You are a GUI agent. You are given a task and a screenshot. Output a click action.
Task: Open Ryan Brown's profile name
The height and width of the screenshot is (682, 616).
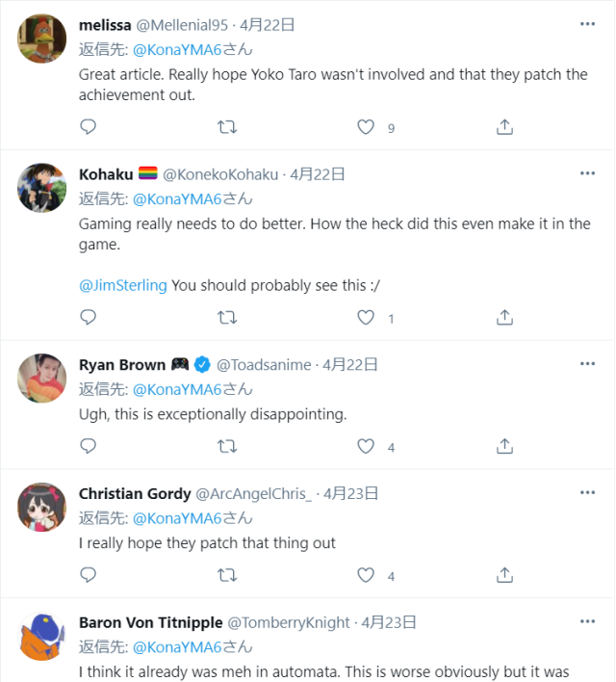(x=122, y=364)
